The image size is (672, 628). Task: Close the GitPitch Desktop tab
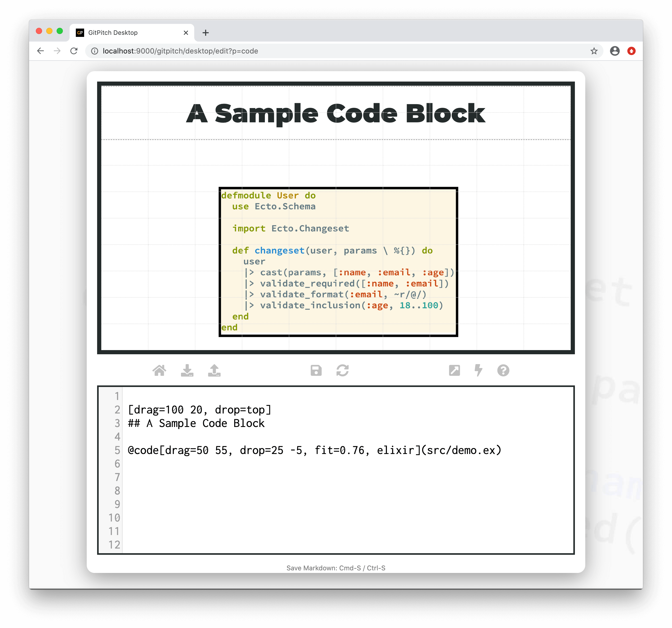186,33
